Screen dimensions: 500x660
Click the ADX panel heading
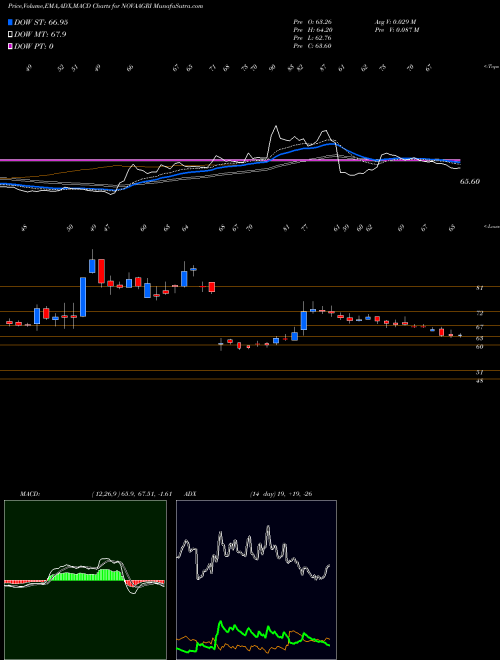(x=190, y=494)
